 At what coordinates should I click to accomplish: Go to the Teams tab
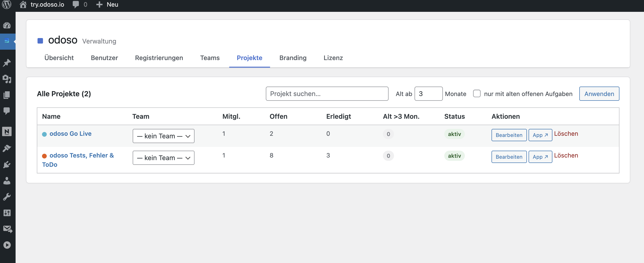210,58
